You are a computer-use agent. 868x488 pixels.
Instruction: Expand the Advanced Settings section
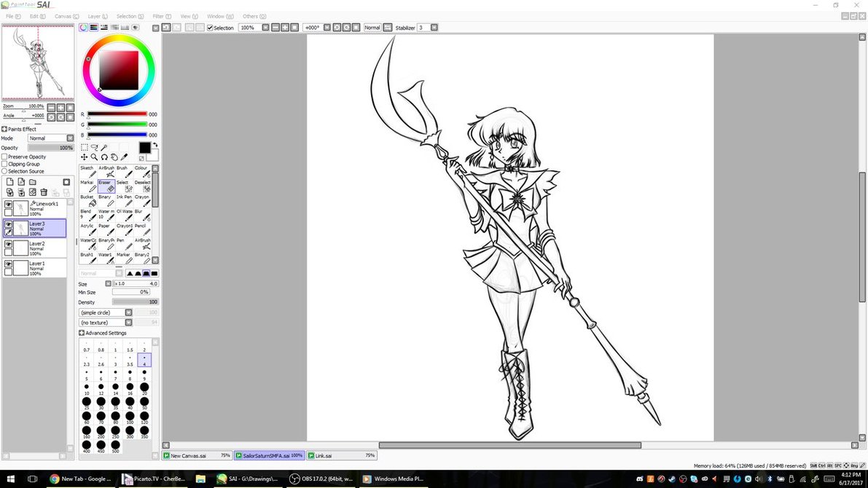click(82, 333)
